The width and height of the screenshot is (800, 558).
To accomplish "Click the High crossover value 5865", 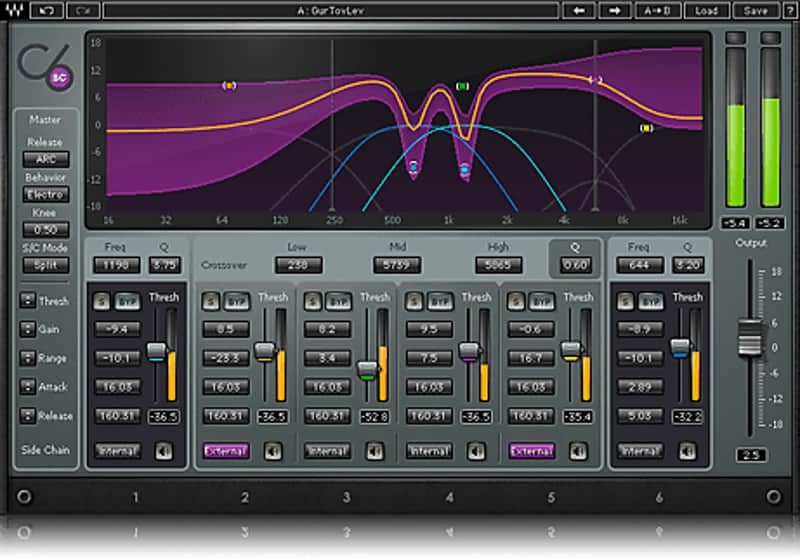I will tap(498, 265).
